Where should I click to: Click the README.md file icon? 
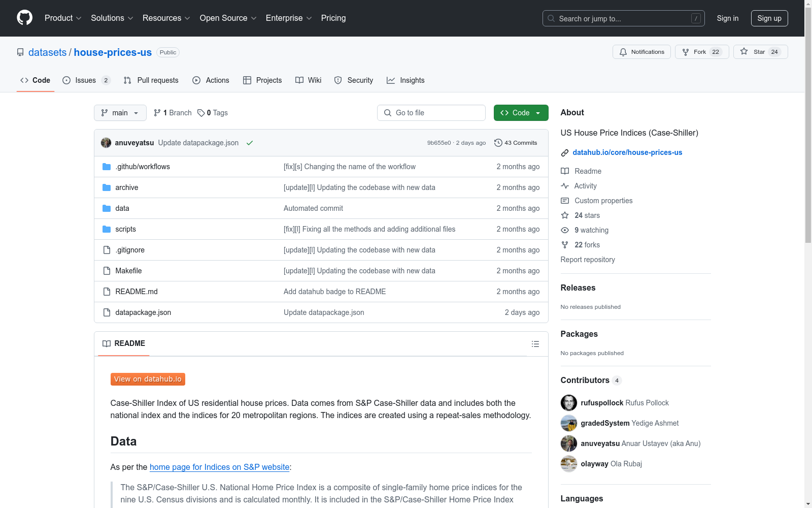(107, 292)
